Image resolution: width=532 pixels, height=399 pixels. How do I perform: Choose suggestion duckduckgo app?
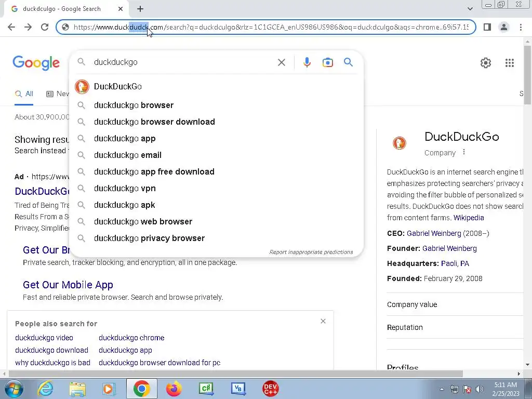(216, 138)
